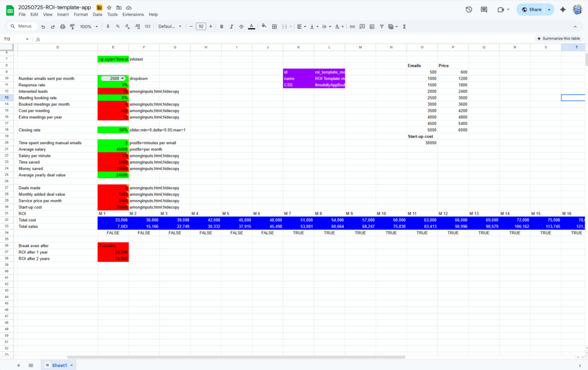Open the Data menu

98,14
